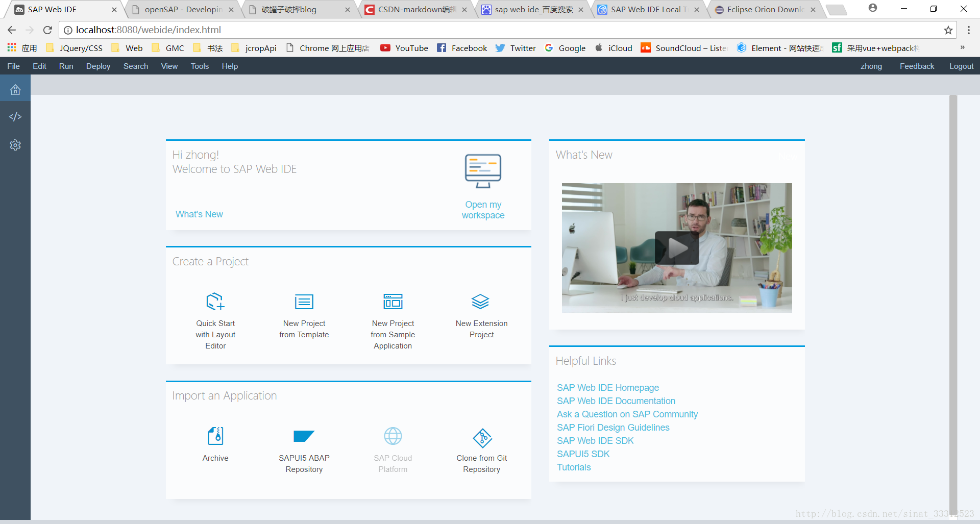Open the Element bookmark
This screenshot has width=980, height=524.
click(x=780, y=48)
